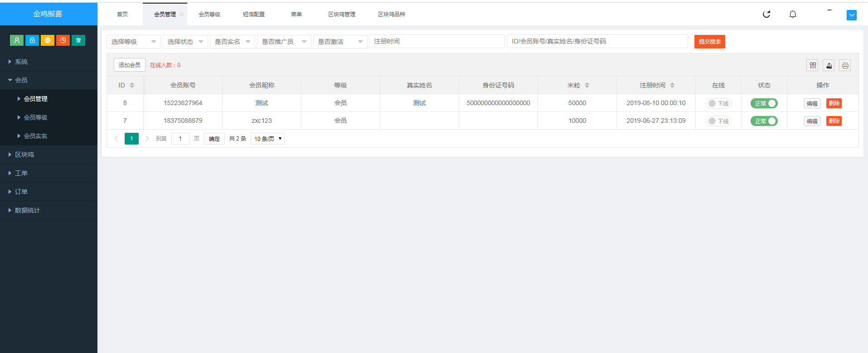Image resolution: width=868 pixels, height=353 pixels.
Task: Switch to the 短信配置 tab
Action: (254, 14)
